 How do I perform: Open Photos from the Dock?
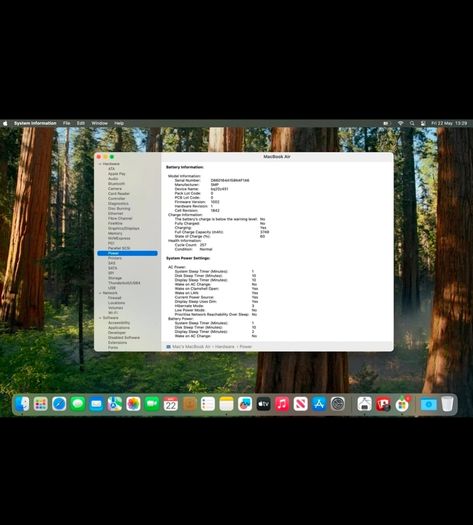[x=133, y=404]
